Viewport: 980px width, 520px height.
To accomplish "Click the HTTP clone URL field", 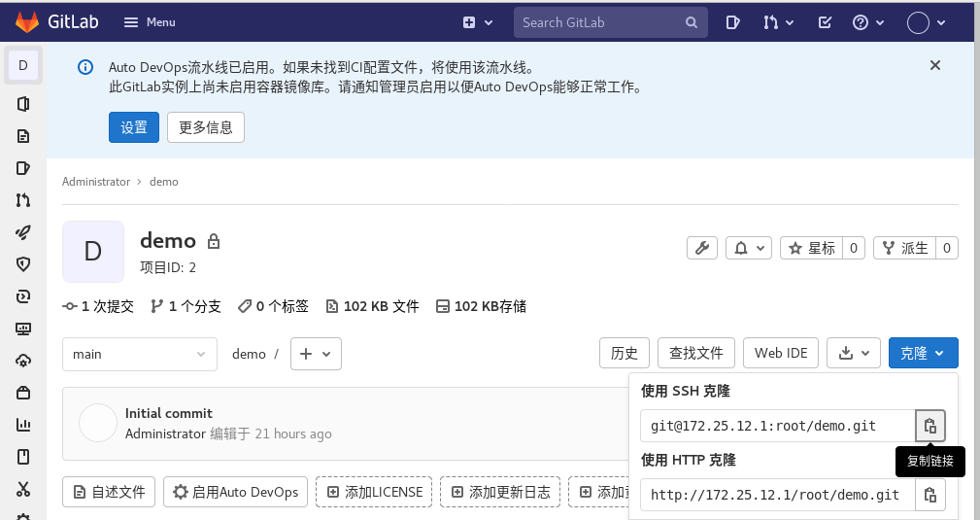I will pyautogui.click(x=778, y=495).
